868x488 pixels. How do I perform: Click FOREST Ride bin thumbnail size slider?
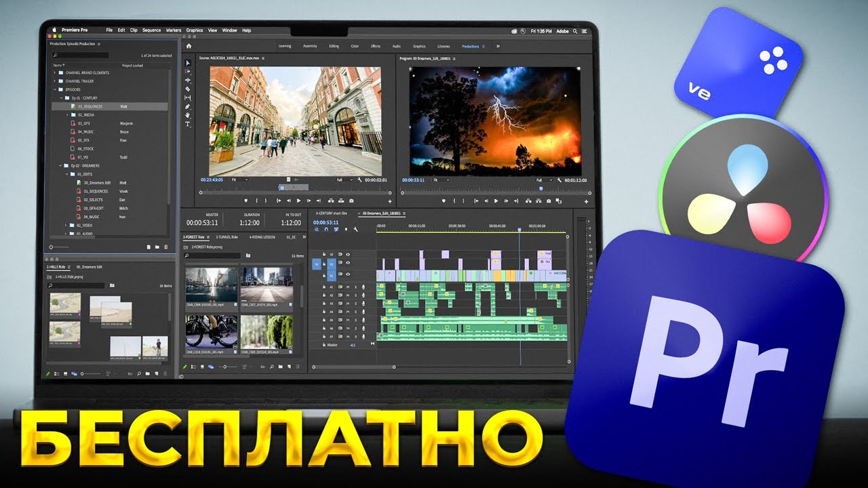(x=229, y=367)
